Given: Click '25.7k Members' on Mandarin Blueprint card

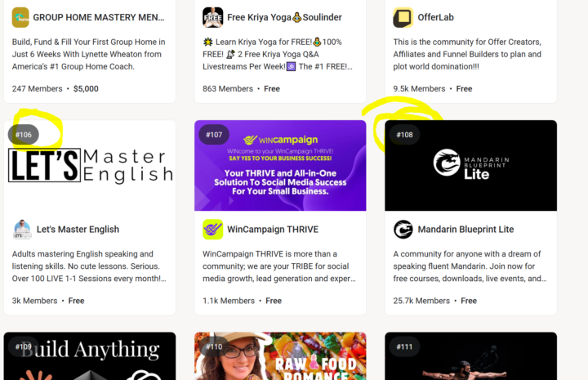Looking at the screenshot, I should click(421, 301).
